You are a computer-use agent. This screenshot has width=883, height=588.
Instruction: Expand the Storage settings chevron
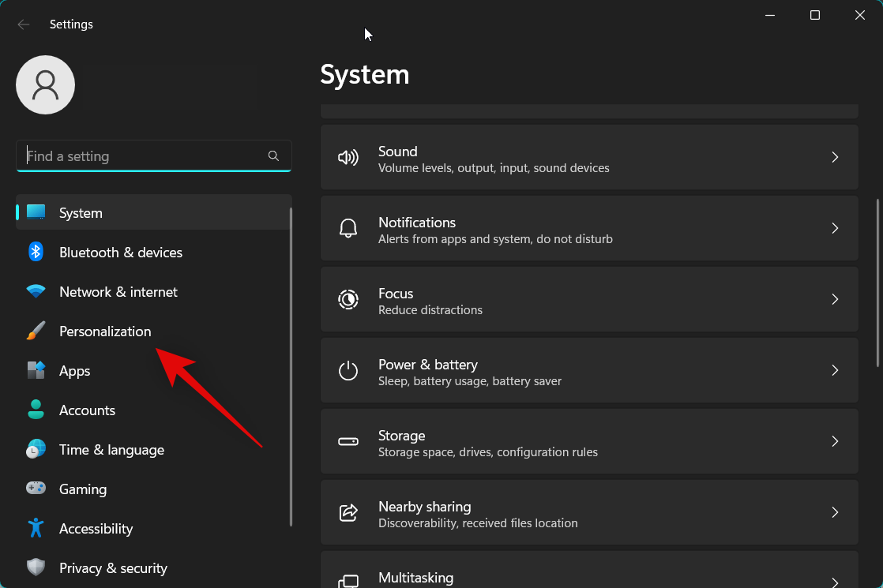click(x=835, y=441)
